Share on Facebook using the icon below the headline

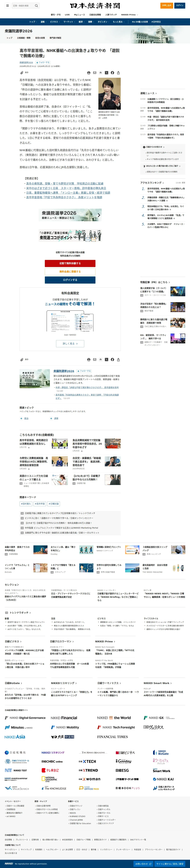pos(112,73)
